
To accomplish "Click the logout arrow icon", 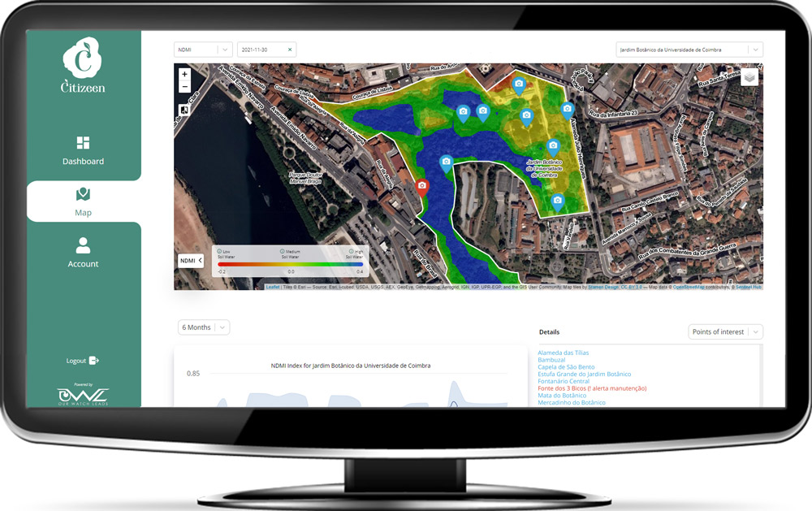I will [94, 361].
